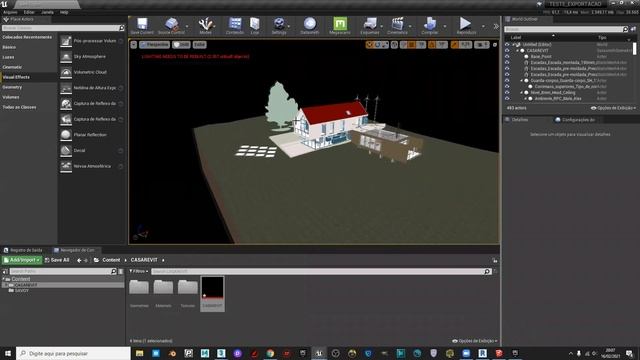
Task: Select the Lights category in Place Actors
Action: click(x=8, y=57)
